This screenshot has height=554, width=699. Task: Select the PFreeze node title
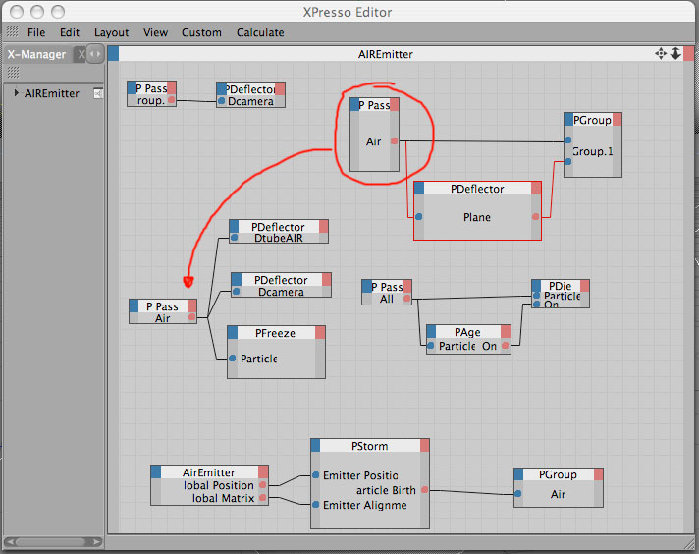click(x=276, y=333)
